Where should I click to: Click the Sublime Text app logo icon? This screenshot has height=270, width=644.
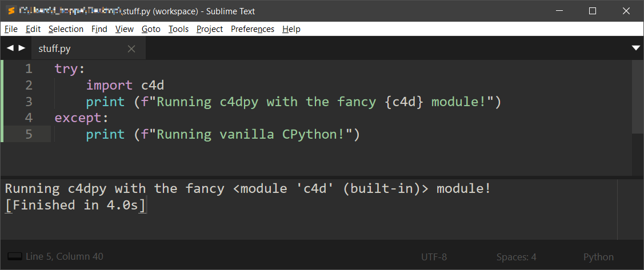click(x=10, y=11)
